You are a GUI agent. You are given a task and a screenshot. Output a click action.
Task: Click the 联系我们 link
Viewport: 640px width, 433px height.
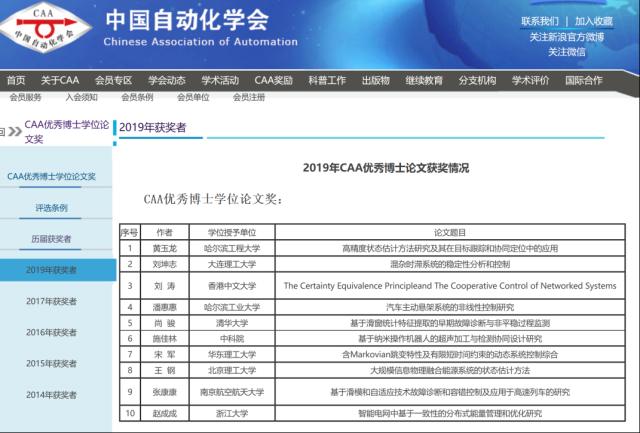pyautogui.click(x=540, y=21)
